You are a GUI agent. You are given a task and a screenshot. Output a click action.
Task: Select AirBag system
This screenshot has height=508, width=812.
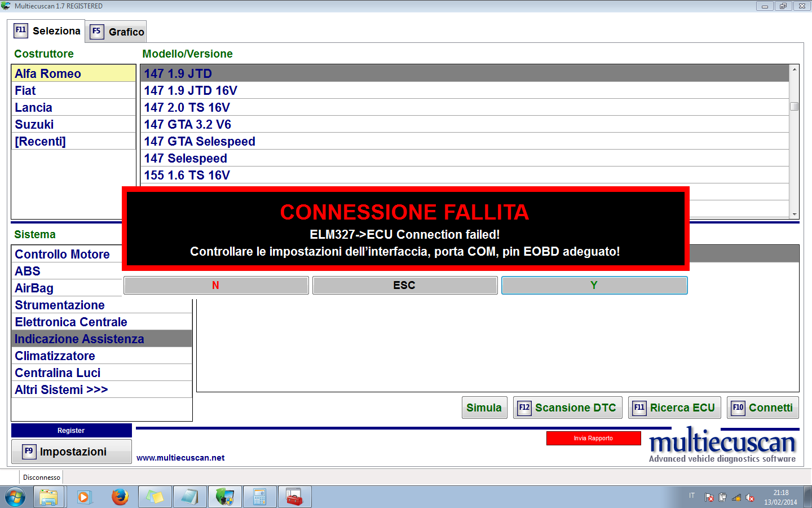coord(67,288)
